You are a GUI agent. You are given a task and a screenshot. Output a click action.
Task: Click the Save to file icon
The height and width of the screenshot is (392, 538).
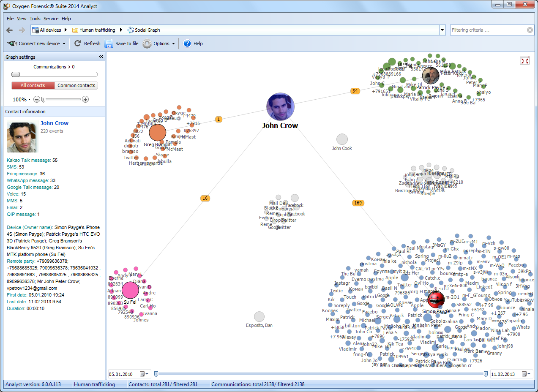(x=109, y=44)
